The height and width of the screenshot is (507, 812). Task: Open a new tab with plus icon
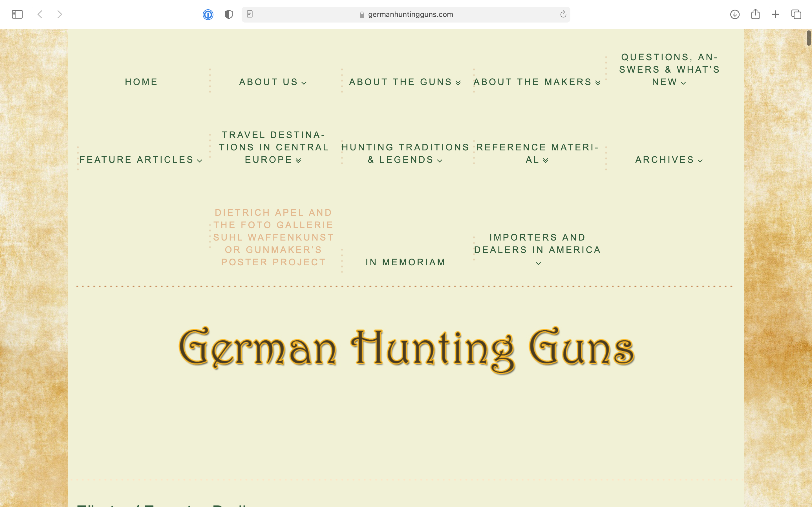point(775,14)
